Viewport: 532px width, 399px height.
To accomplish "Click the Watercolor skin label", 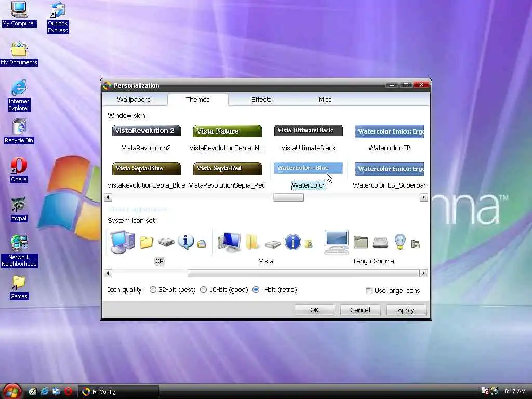I will (x=309, y=185).
